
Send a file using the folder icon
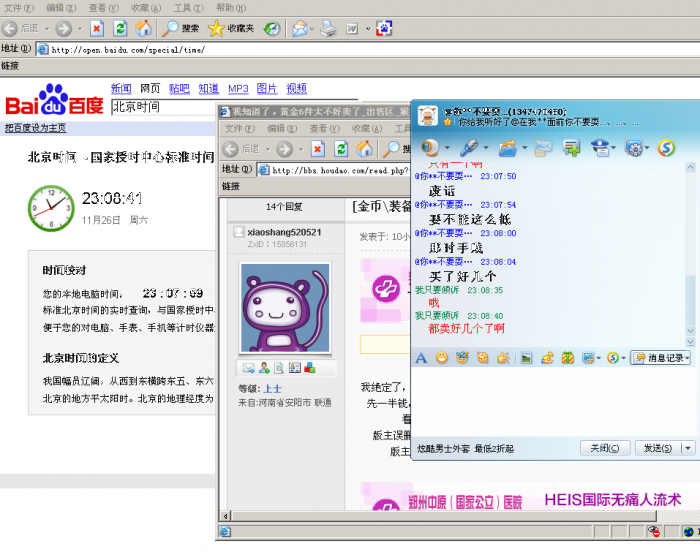[508, 147]
